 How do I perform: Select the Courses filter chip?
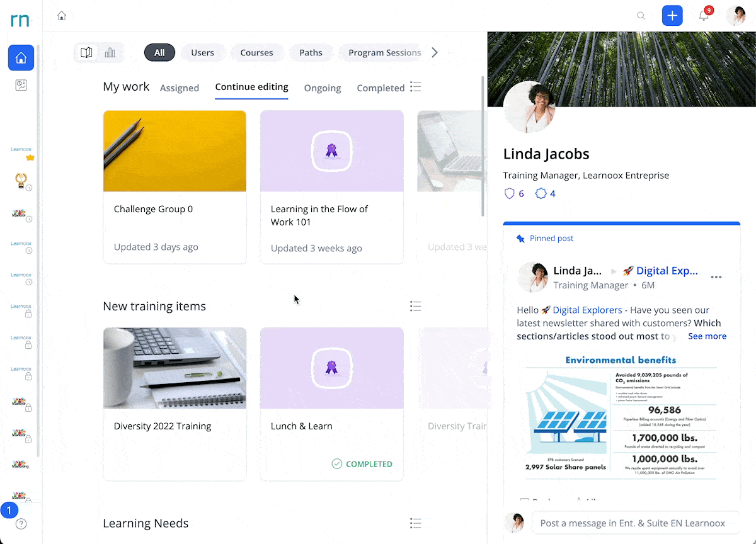[256, 53]
